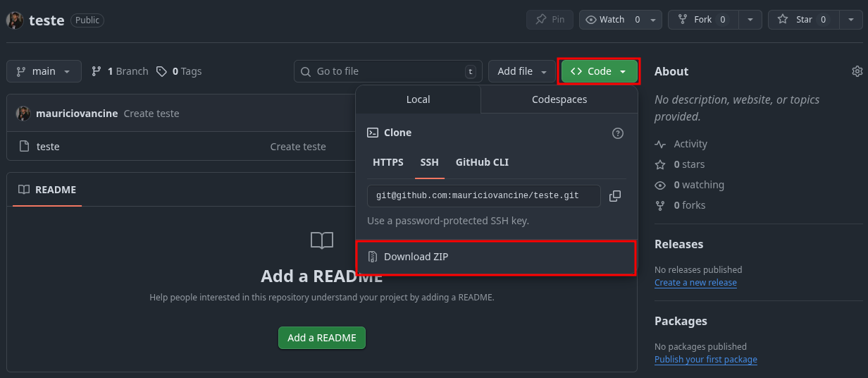The height and width of the screenshot is (378, 868).
Task: Click the tag icon beside 0 Tags
Action: [x=162, y=71]
